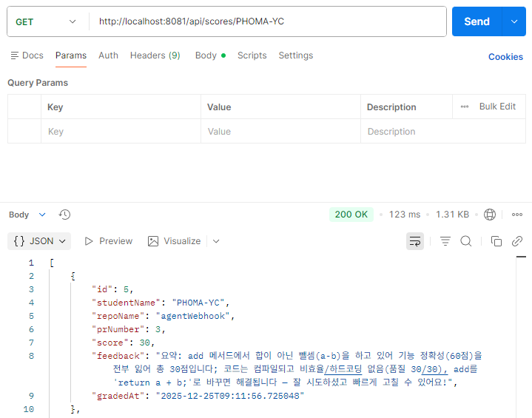Click the globe network info icon
Viewport: 532px width, 418px height.
coord(489,215)
